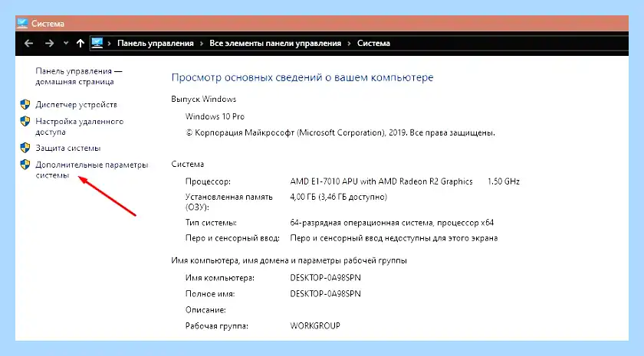Click Установленная память (ОЗУ) label

228,202
